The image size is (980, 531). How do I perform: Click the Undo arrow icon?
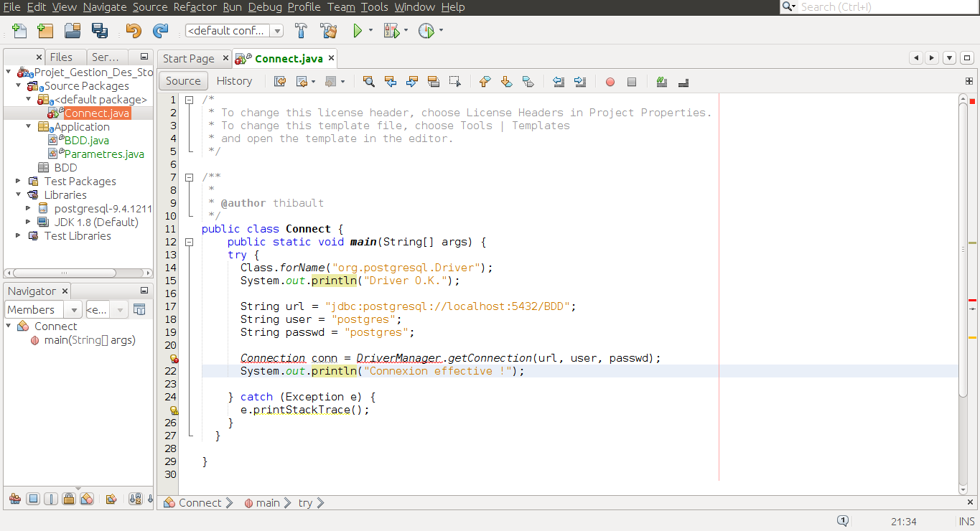[133, 30]
